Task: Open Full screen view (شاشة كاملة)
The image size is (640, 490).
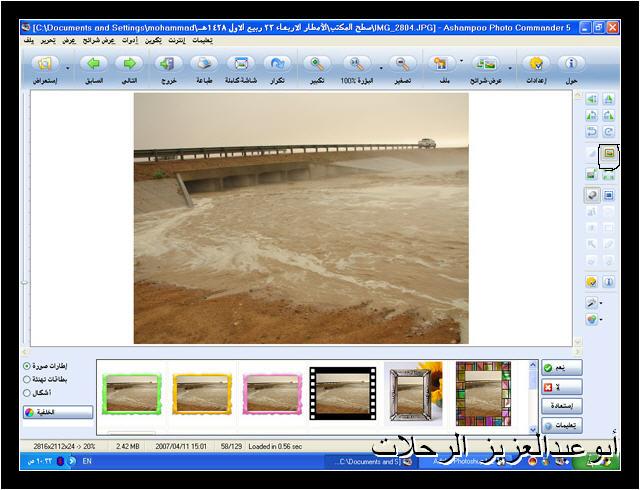Action: tap(241, 64)
